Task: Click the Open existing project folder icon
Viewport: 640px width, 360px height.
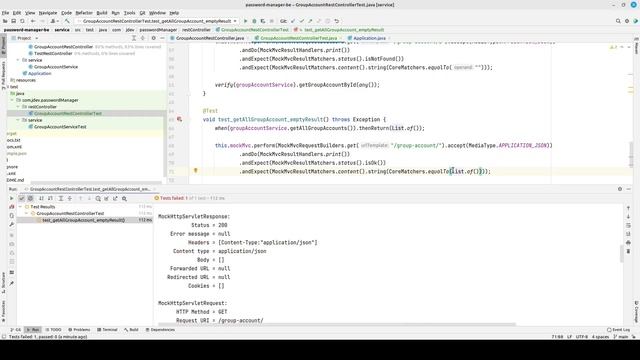Action: [x=5, y=21]
